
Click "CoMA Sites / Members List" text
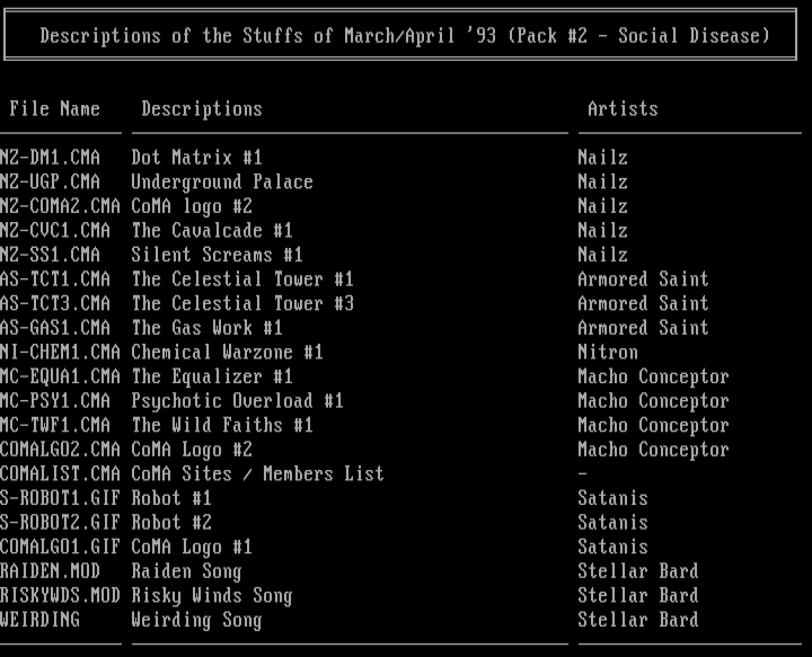click(257, 474)
